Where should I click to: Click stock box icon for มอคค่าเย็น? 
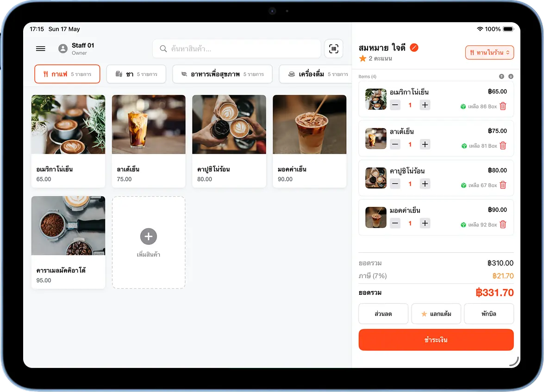tap(463, 225)
